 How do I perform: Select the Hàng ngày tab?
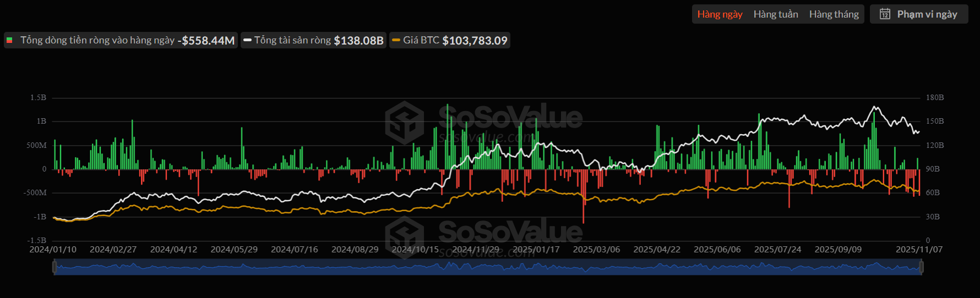(x=720, y=14)
